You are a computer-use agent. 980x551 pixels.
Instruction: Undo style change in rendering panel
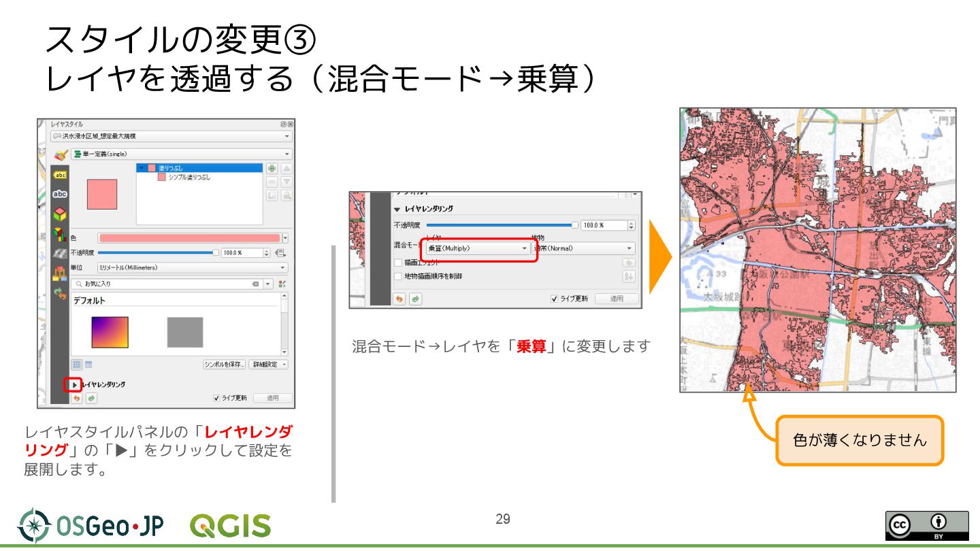click(x=399, y=299)
